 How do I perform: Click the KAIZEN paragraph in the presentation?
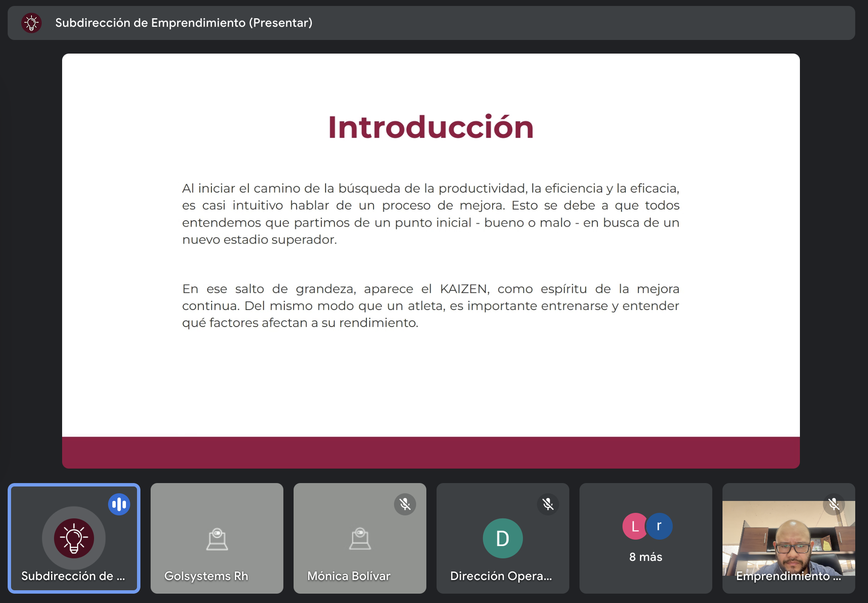[x=431, y=306]
